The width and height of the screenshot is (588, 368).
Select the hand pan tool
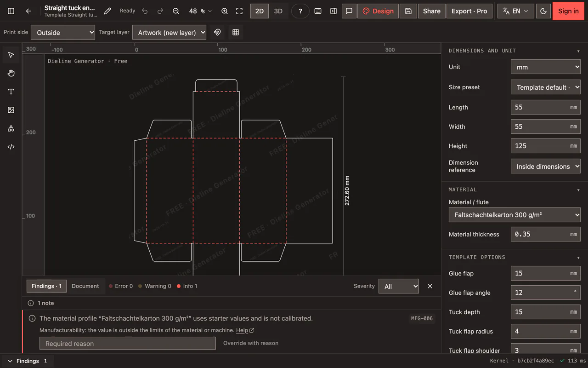(11, 73)
